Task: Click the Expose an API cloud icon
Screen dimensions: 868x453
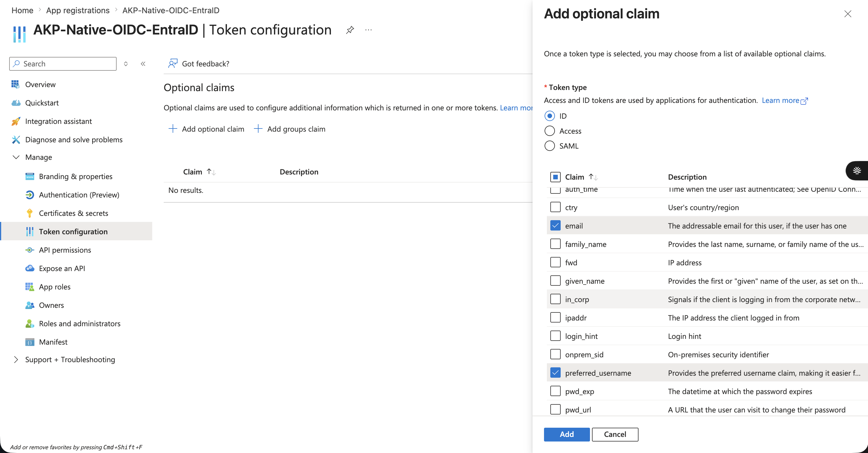Action: tap(30, 268)
